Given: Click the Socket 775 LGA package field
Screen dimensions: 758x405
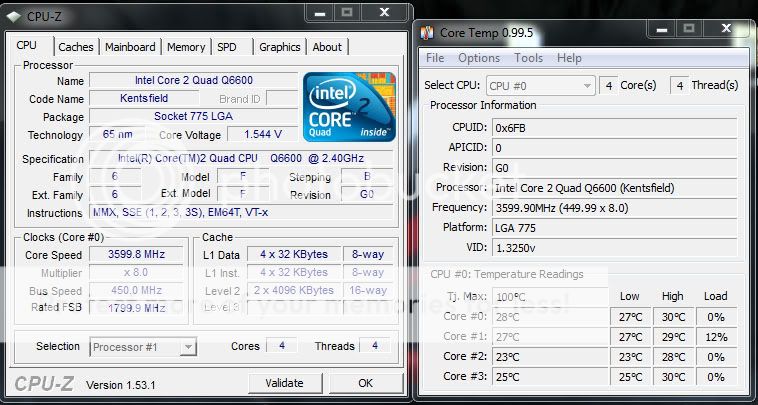Looking at the screenshot, I should tap(193, 116).
